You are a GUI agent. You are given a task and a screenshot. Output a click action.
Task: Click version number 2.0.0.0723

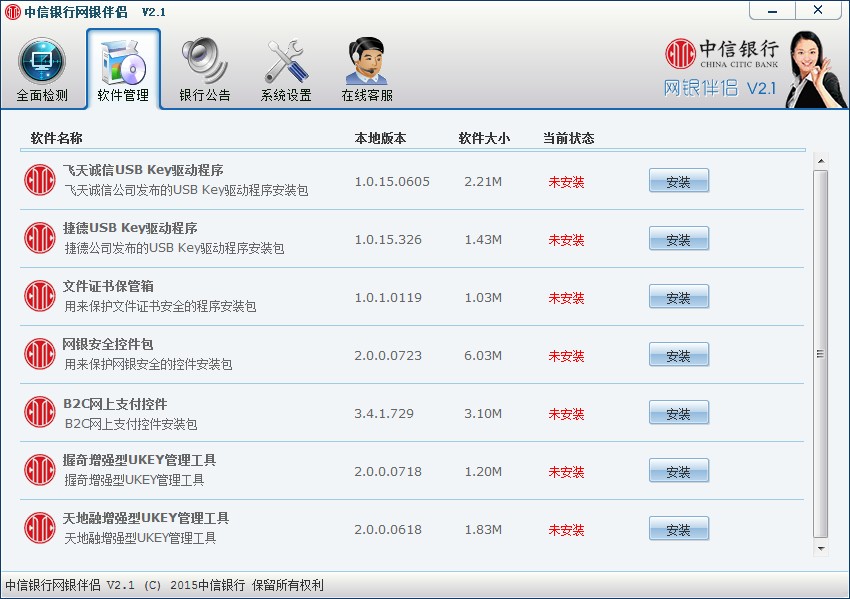point(388,356)
